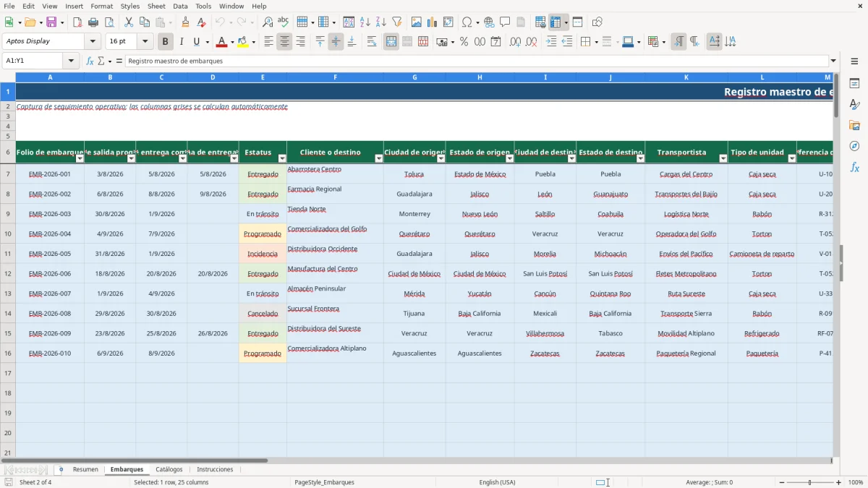Open Cliente o destino filter dropdown
The width and height of the screenshot is (868, 488).
pos(378,158)
